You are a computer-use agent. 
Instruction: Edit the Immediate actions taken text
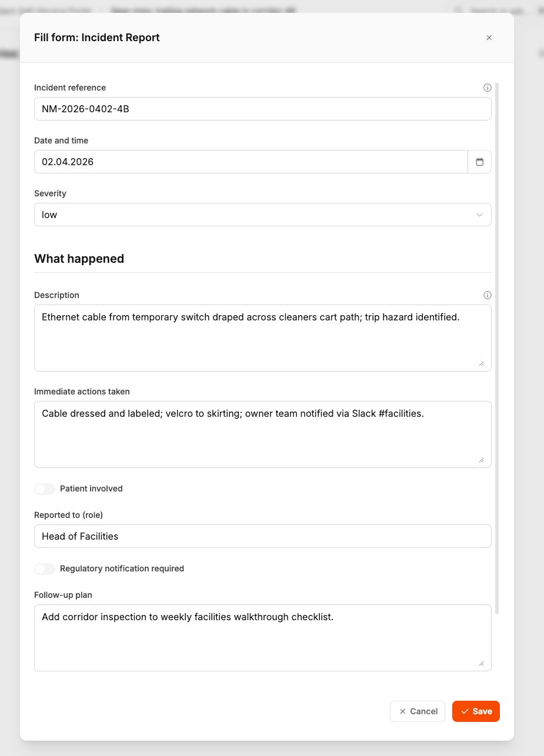[262, 434]
